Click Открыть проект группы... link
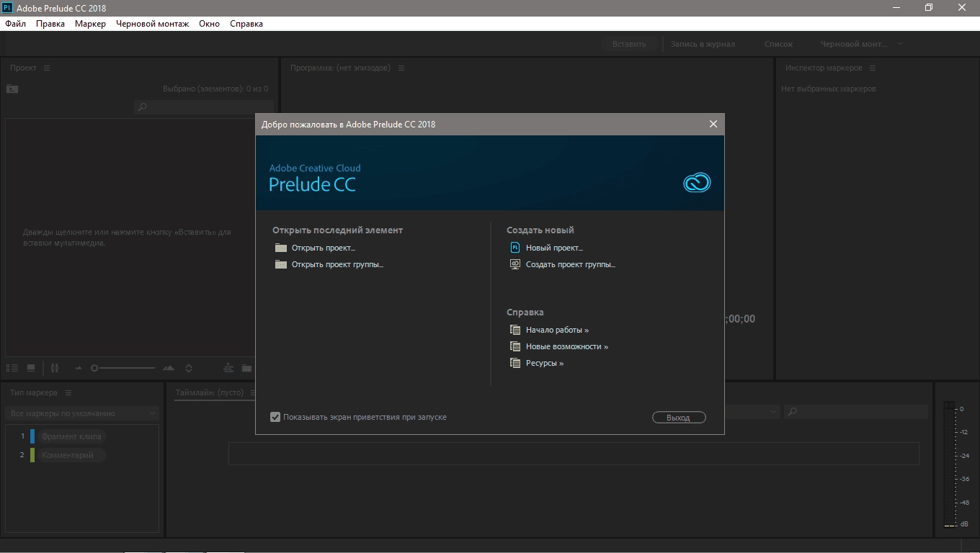This screenshot has width=980, height=553. click(x=337, y=264)
